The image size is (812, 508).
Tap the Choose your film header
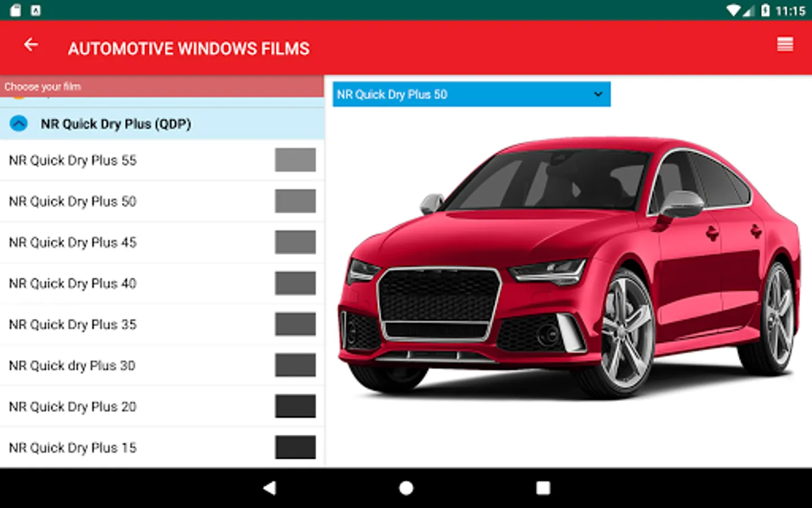click(42, 86)
